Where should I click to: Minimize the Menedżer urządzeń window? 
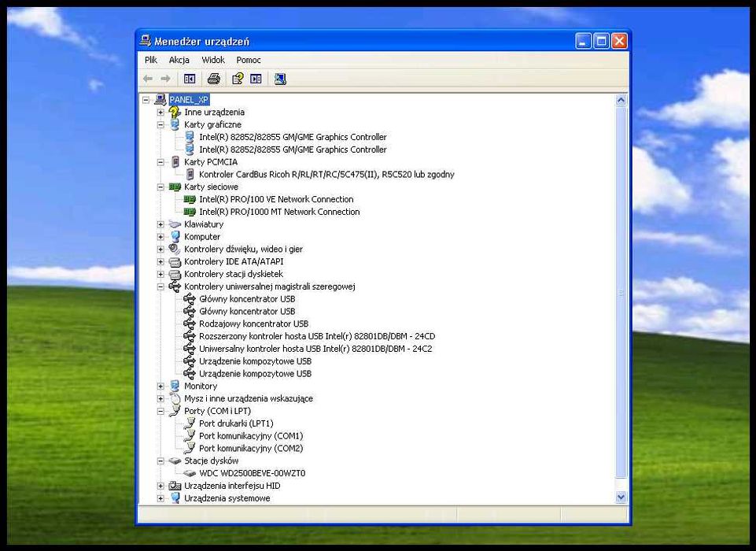pos(584,42)
